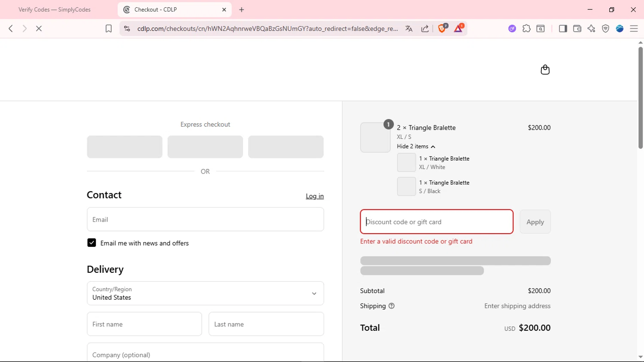Click the scrollbar up arrow

click(640, 43)
